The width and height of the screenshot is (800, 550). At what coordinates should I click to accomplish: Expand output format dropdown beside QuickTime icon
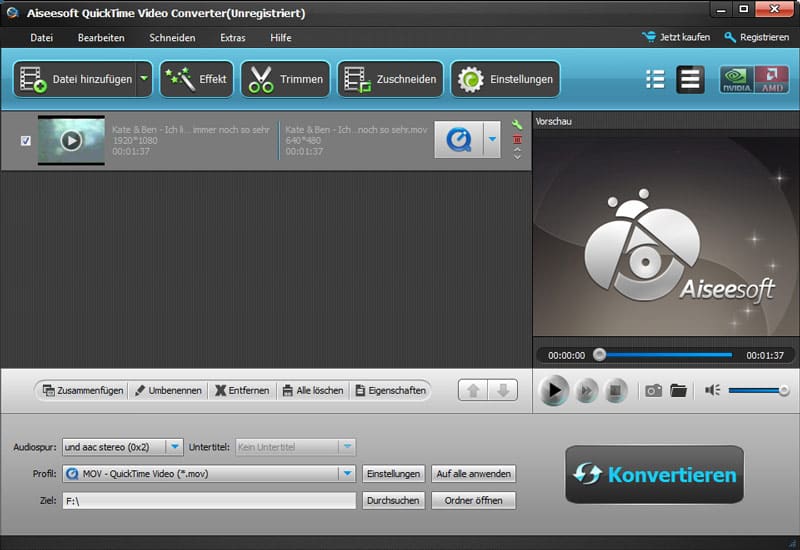click(492, 139)
